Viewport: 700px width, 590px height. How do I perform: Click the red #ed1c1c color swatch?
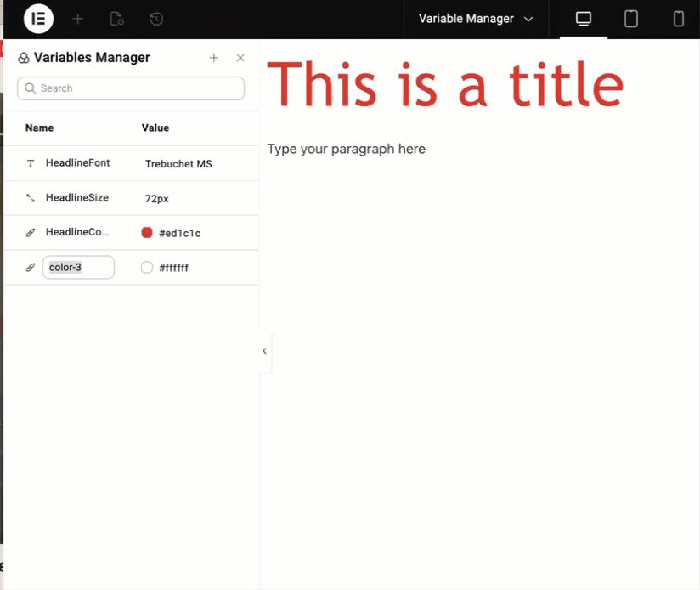click(x=147, y=233)
